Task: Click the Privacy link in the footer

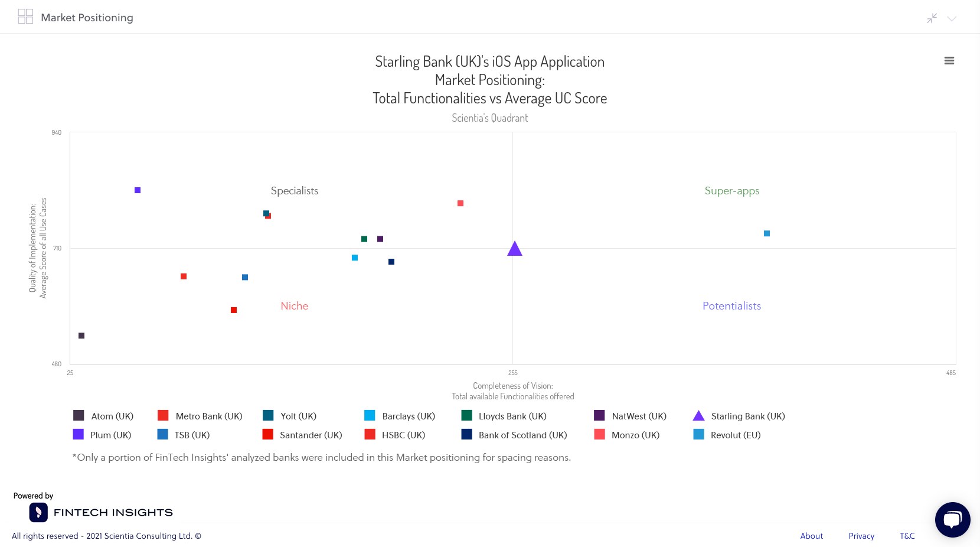Action: [861, 536]
